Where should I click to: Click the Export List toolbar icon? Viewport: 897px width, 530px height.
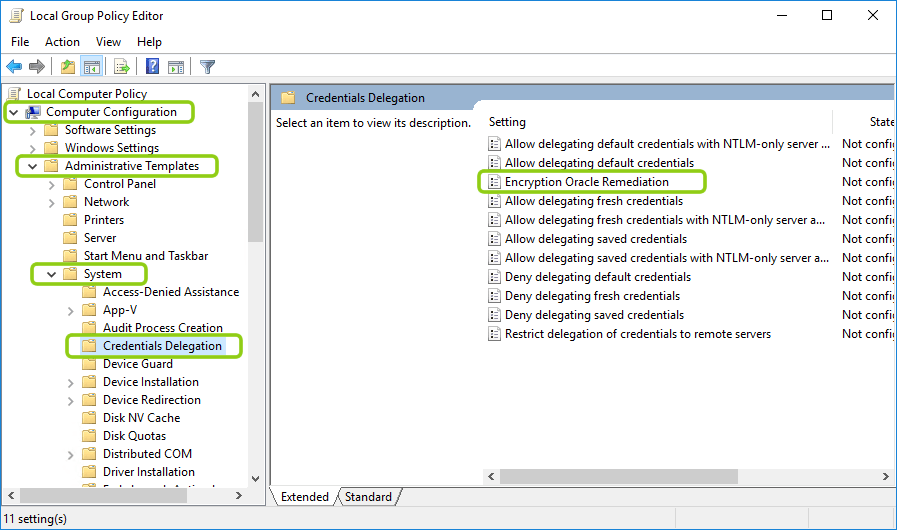click(x=122, y=67)
